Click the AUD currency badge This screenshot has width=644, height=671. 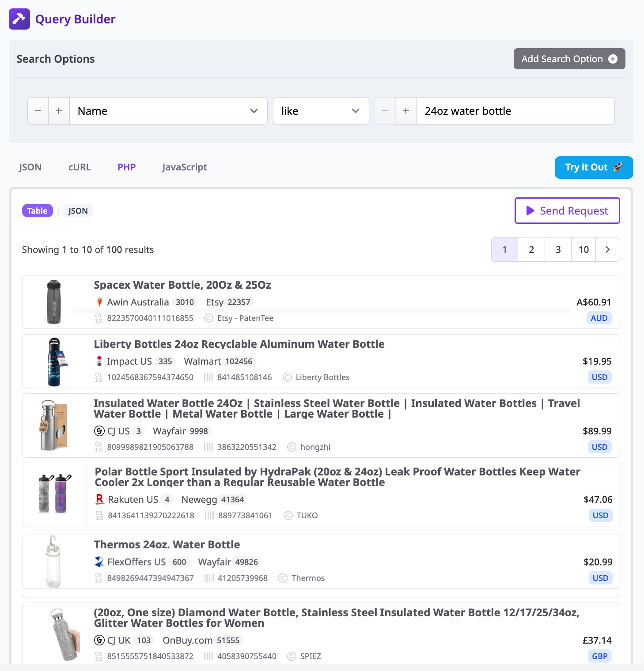point(599,318)
